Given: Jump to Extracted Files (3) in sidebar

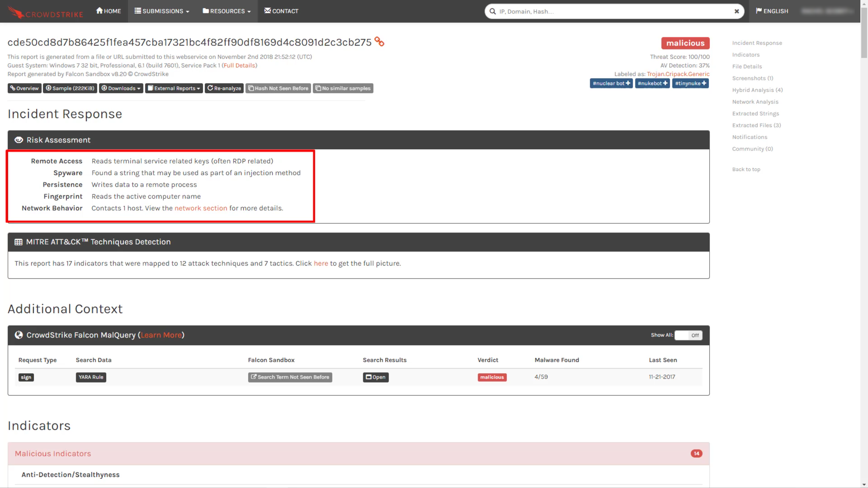Looking at the screenshot, I should pos(756,125).
